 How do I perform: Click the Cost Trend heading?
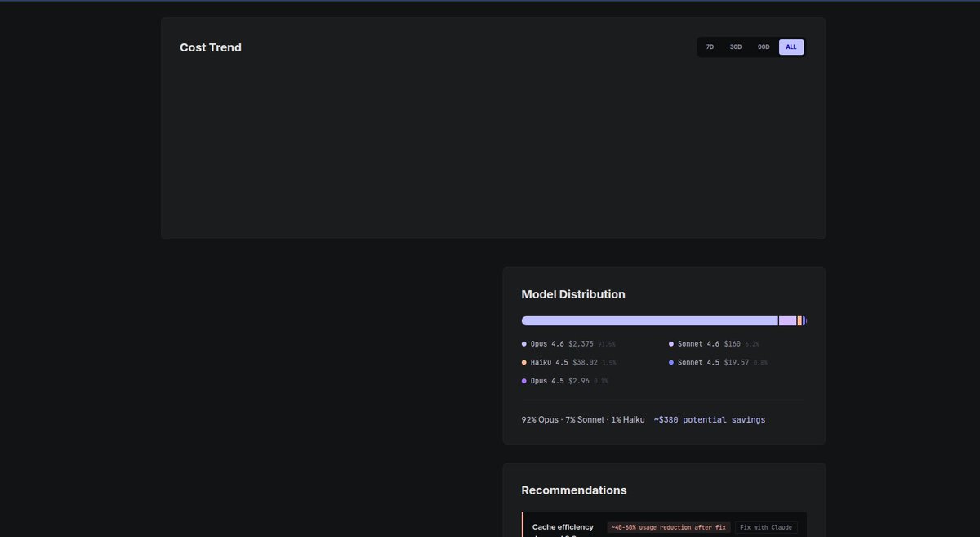(x=211, y=47)
